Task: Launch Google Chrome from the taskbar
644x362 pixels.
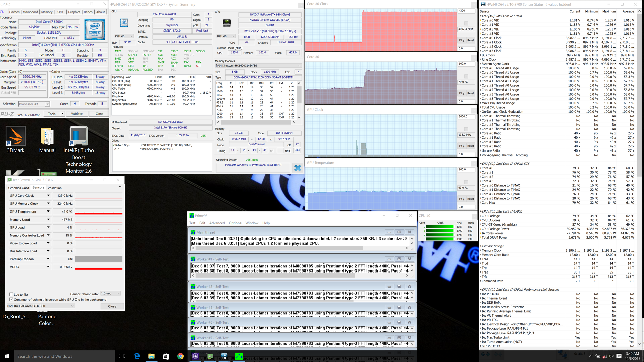Action: pos(180,356)
